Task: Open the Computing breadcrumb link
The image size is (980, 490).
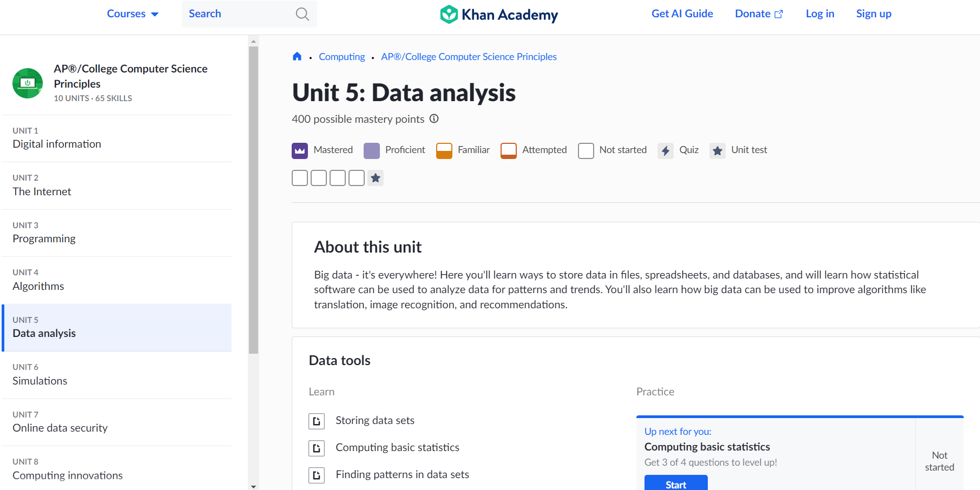Action: pos(341,57)
